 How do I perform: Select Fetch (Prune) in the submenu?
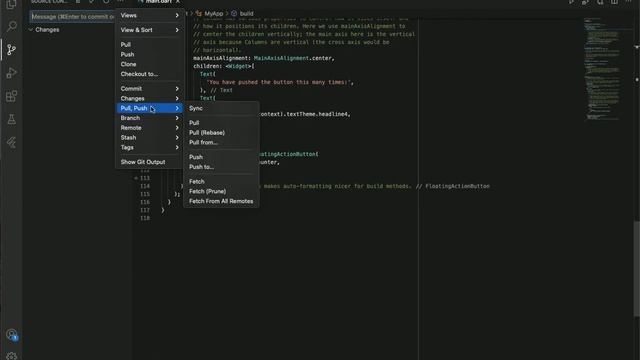pyautogui.click(x=221, y=191)
